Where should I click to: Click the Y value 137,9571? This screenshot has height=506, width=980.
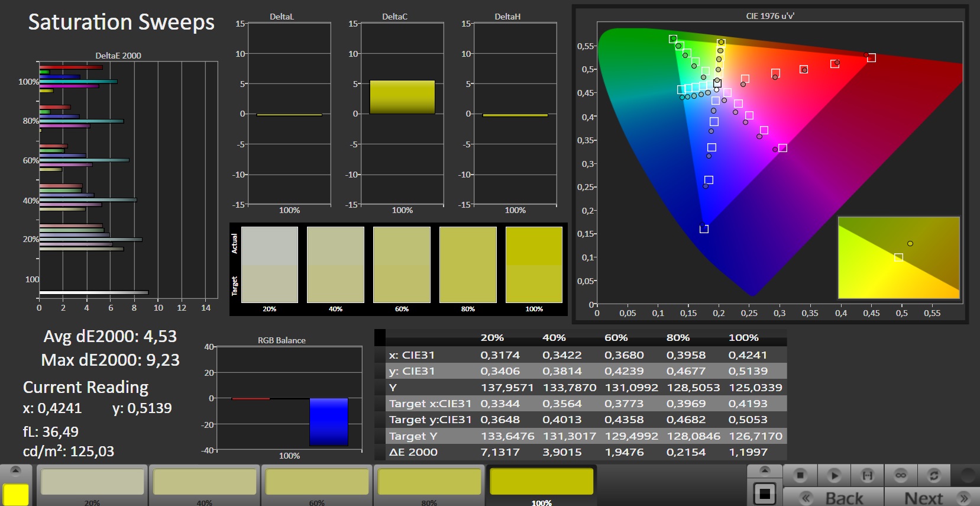tap(507, 388)
